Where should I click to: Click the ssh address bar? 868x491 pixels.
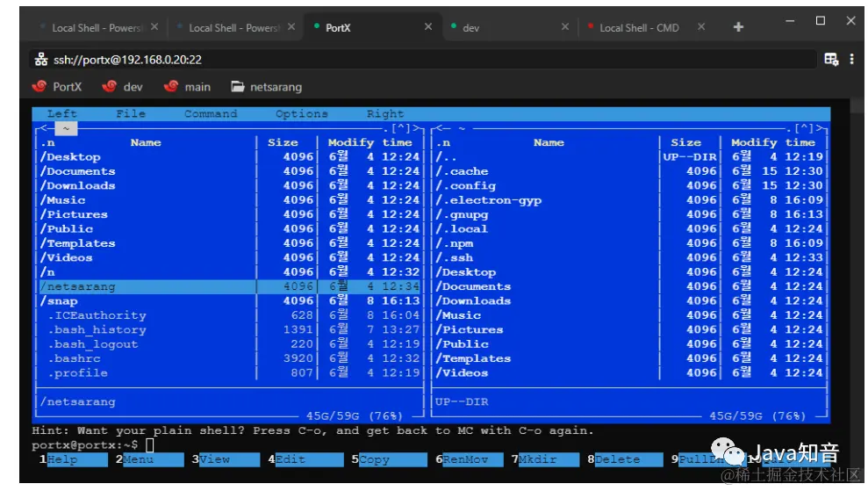(x=424, y=60)
